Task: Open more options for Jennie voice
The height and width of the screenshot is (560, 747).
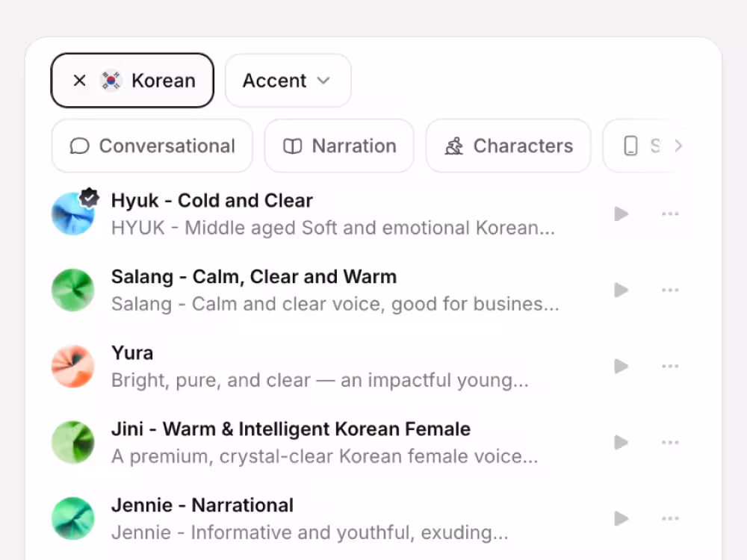Action: [670, 519]
